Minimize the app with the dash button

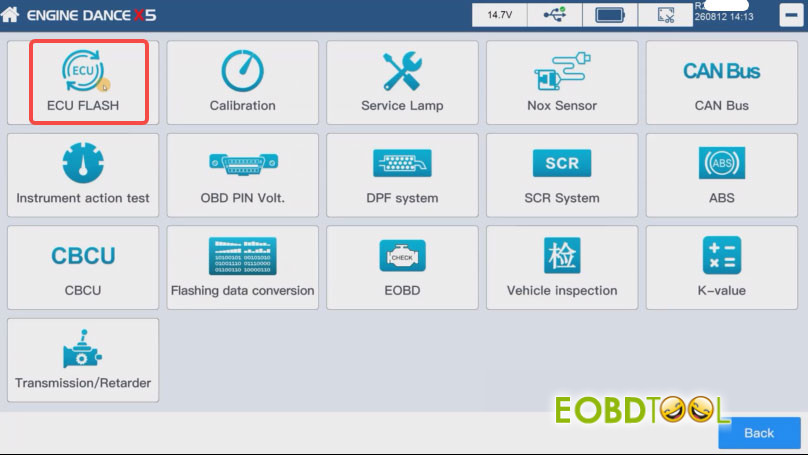(x=791, y=15)
